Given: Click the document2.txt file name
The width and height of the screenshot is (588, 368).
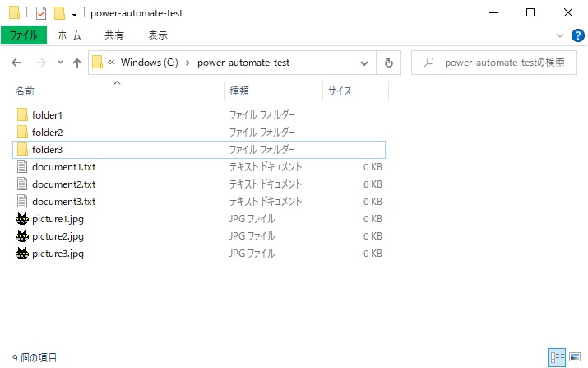Looking at the screenshot, I should click(64, 184).
